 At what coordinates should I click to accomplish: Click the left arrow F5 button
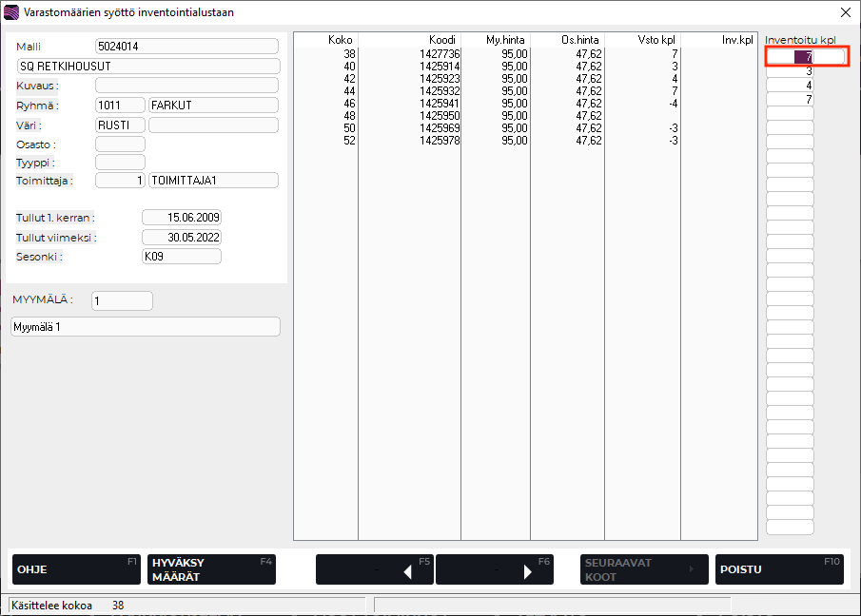click(x=374, y=569)
